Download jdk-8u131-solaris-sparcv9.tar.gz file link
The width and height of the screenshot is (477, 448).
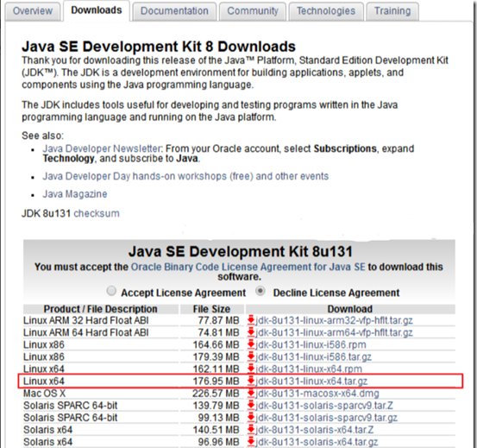coord(326,418)
